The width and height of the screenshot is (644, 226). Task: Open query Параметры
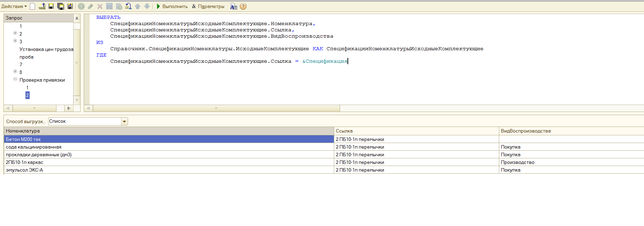pos(208,6)
